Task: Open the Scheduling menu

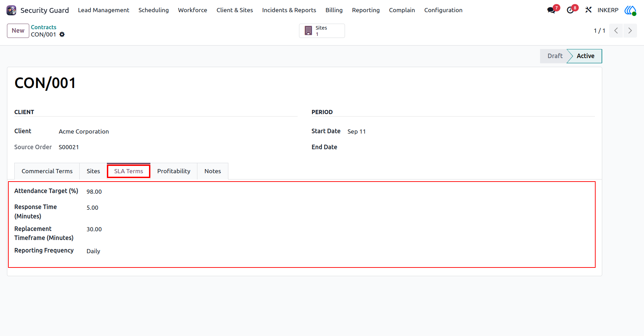Action: click(154, 10)
